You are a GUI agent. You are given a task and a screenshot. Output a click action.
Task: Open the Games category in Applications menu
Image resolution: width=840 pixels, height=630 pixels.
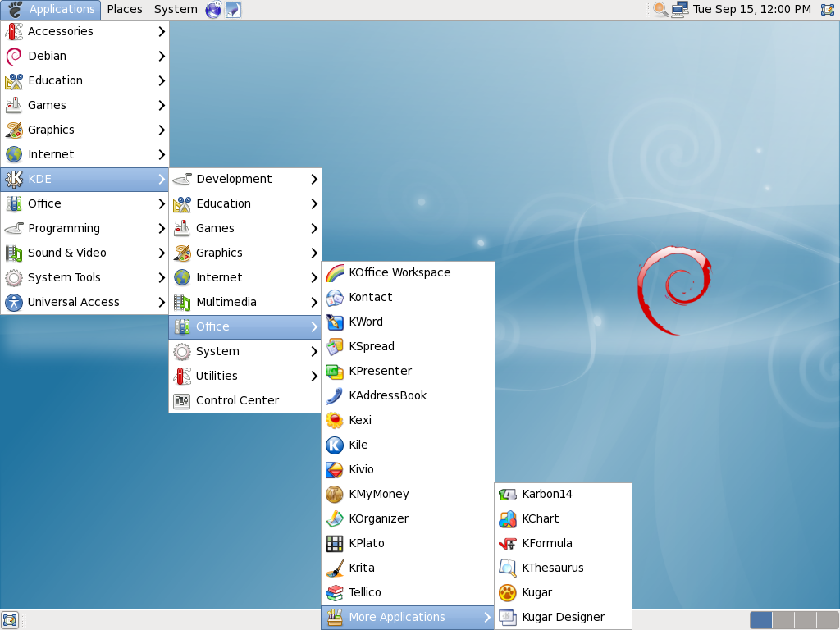[84, 106]
